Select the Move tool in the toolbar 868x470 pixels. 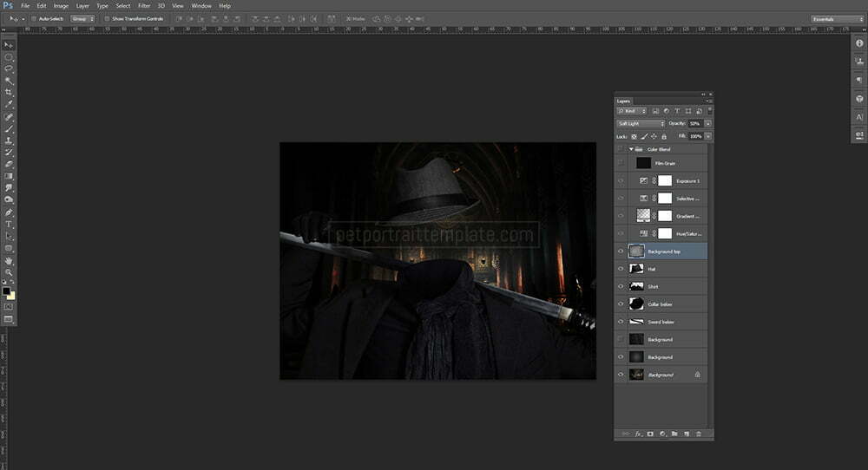[10, 44]
